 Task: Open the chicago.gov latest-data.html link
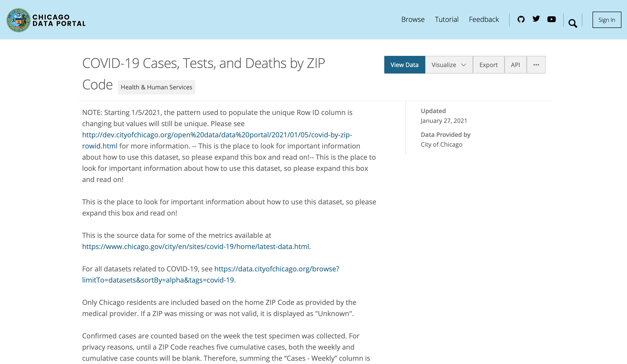pyautogui.click(x=196, y=246)
